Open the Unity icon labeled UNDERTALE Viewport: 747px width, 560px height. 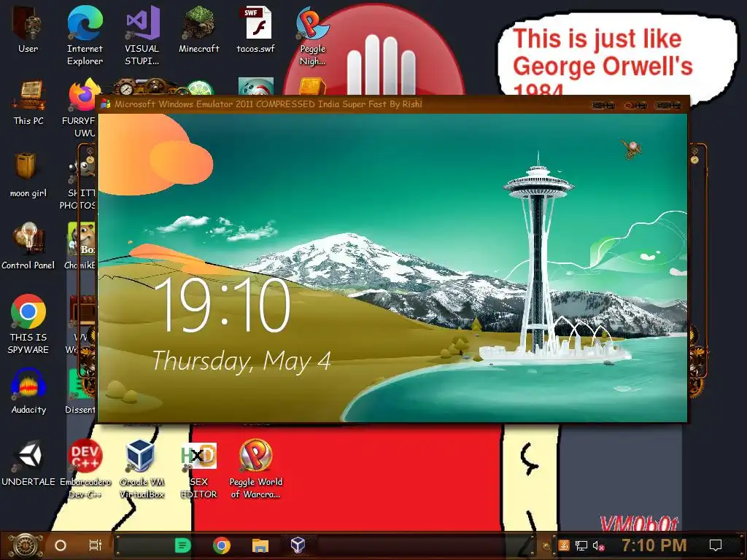[x=28, y=463]
